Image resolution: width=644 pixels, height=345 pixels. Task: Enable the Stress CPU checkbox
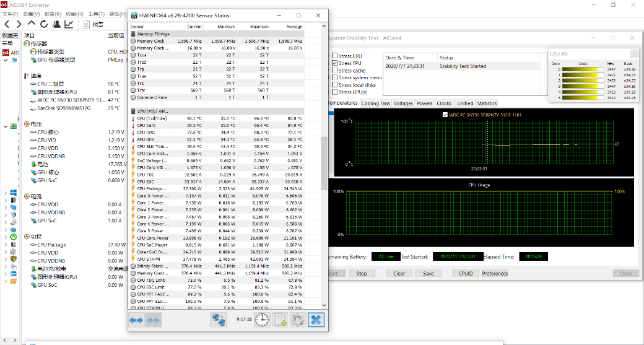tap(335, 56)
